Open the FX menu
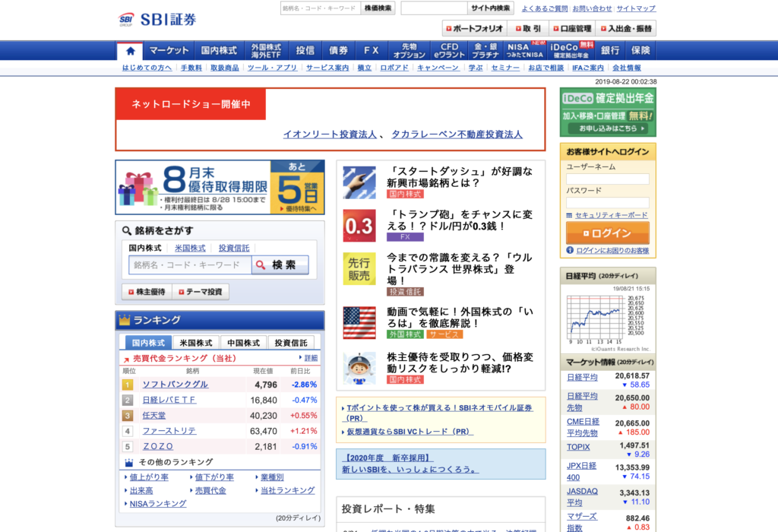This screenshot has height=532, width=778. click(371, 51)
